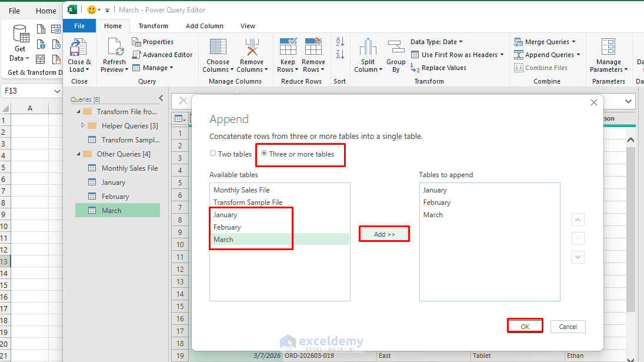Collapse the Queries pane chevron

point(161,98)
